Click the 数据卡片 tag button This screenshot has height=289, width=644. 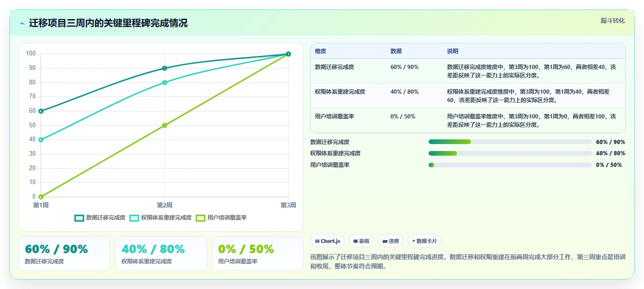click(x=424, y=241)
